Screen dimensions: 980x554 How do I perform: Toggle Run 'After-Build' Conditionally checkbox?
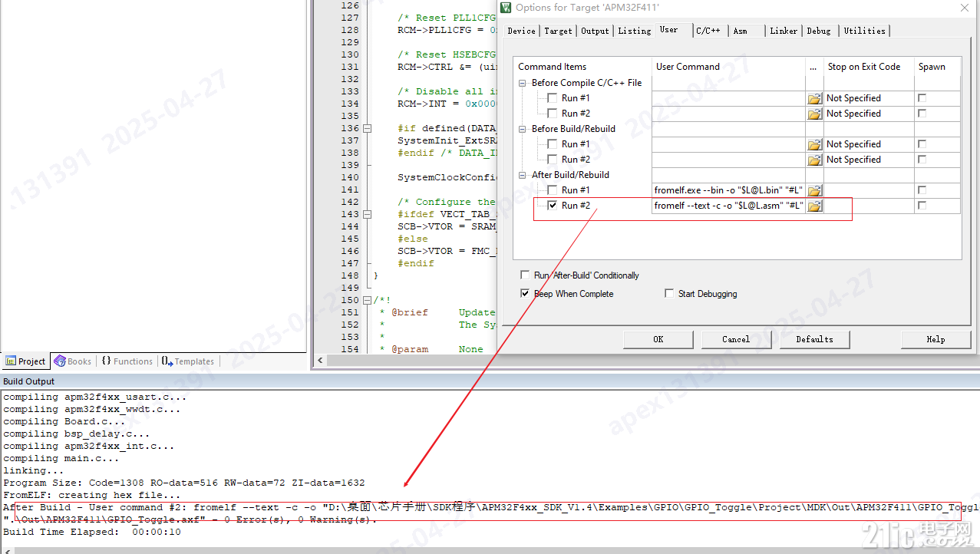point(525,275)
